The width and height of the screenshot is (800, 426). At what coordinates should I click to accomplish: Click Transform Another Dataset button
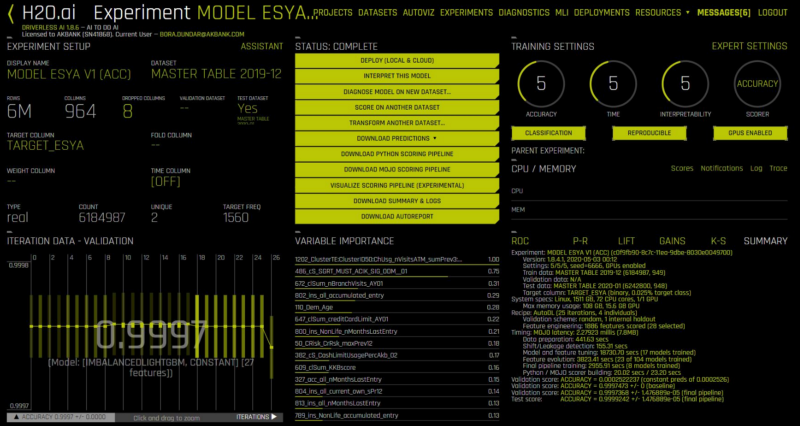[x=397, y=123]
